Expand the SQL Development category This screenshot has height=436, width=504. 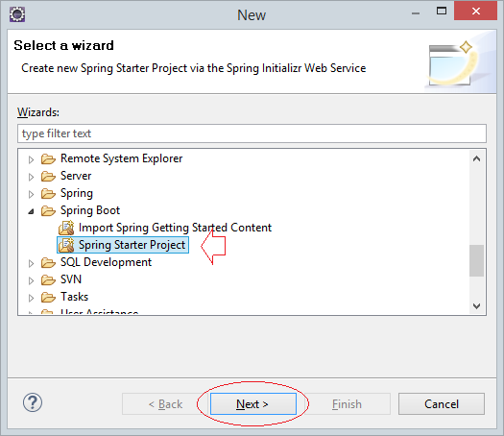pos(31,263)
